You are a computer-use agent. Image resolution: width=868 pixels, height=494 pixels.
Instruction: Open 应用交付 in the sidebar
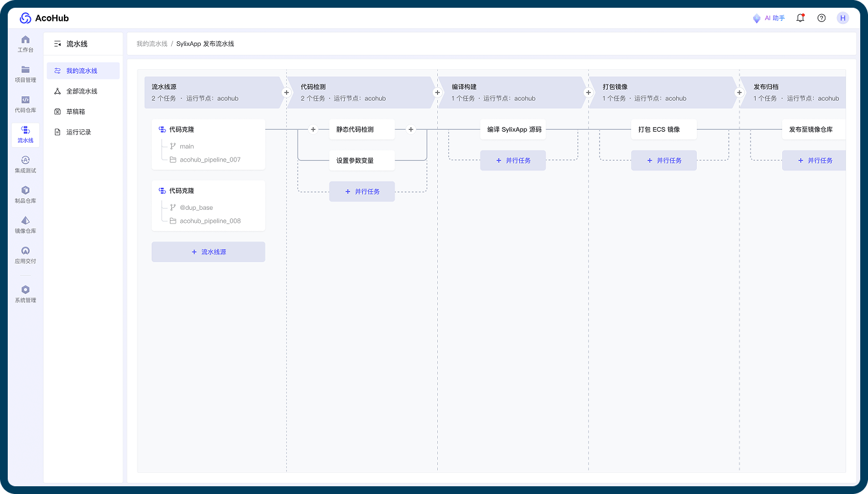pyautogui.click(x=25, y=256)
